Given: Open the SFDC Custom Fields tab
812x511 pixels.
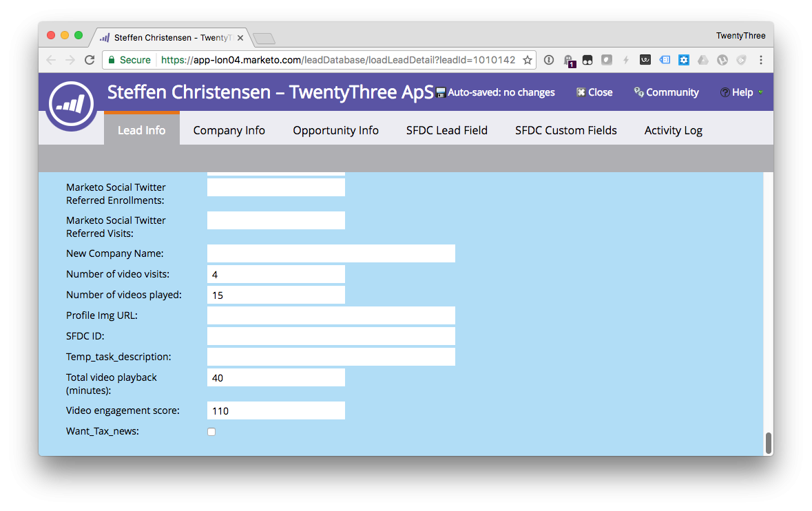Looking at the screenshot, I should (566, 130).
